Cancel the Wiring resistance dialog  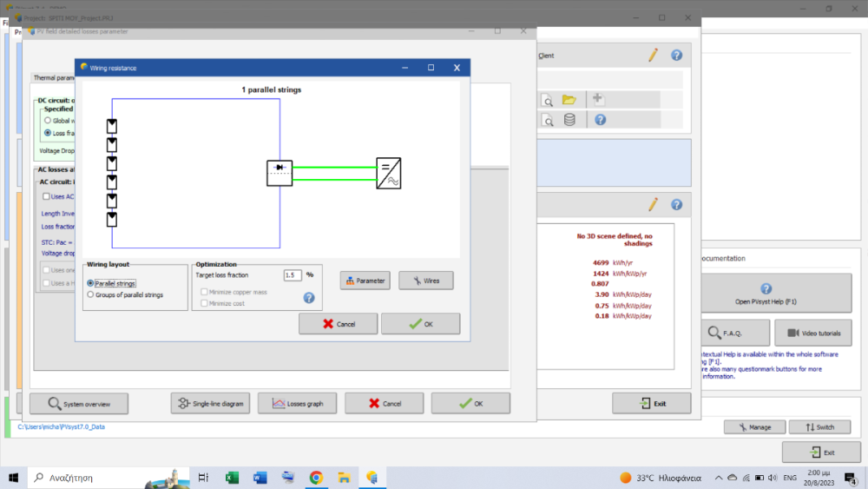pos(338,324)
